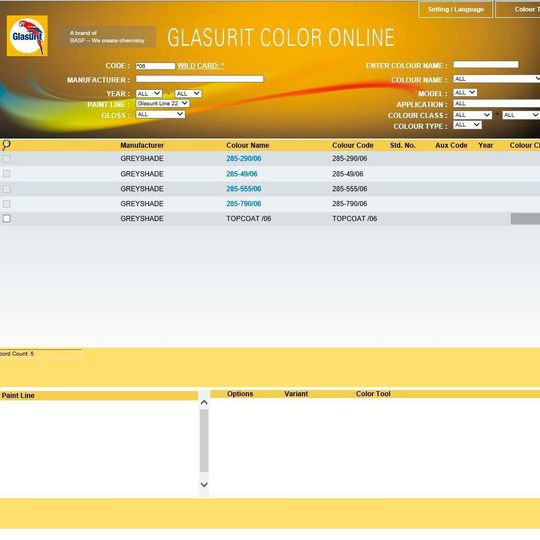Click the magnifier search icon in table header
The image size is (540, 540).
(x=6, y=145)
